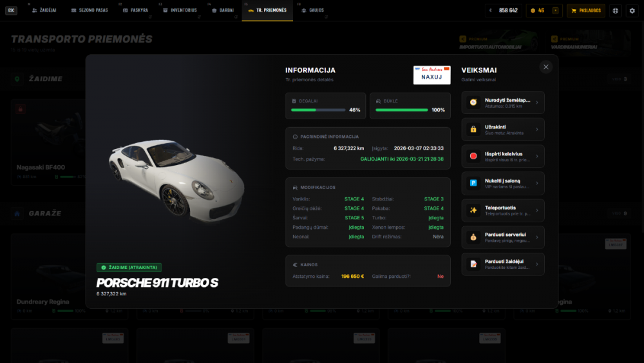644x363 pixels.
Task: Click the euro icon by Kainos heading
Action: pos(295,265)
